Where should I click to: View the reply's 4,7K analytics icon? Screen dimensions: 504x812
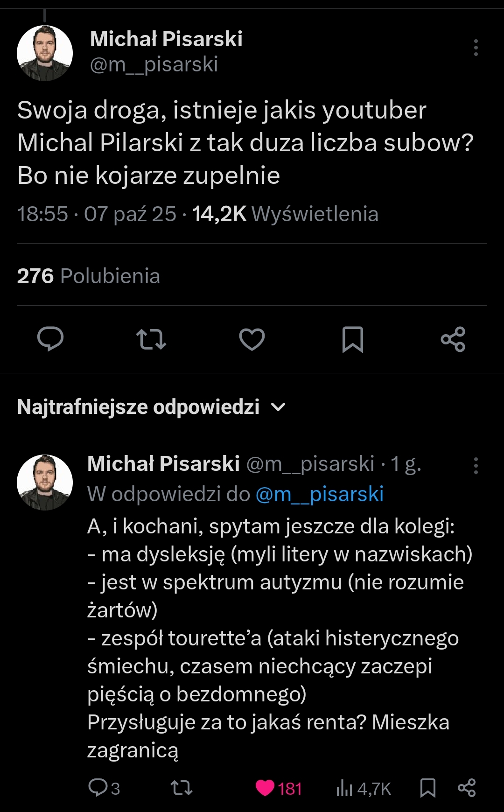pos(344,788)
